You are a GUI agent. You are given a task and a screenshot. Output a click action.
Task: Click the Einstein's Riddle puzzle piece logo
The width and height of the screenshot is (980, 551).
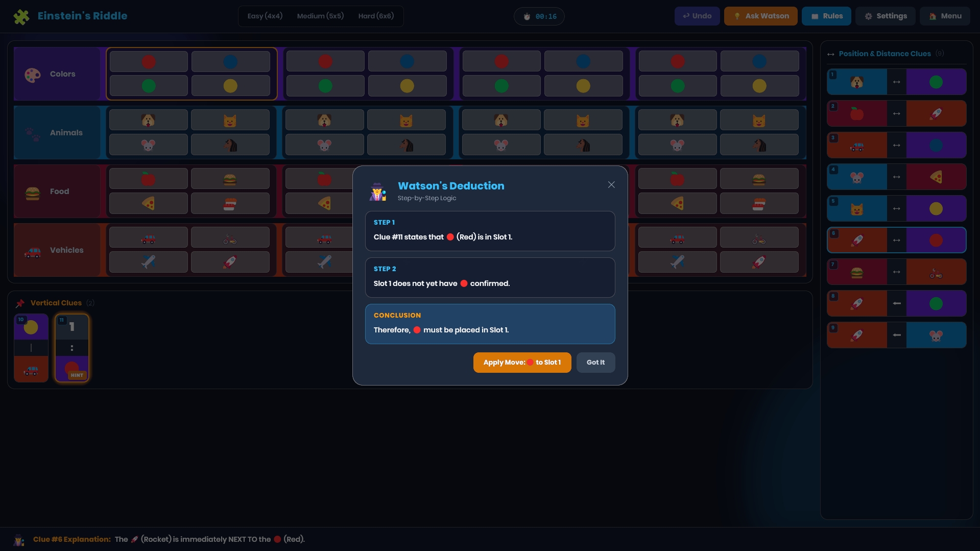point(21,16)
